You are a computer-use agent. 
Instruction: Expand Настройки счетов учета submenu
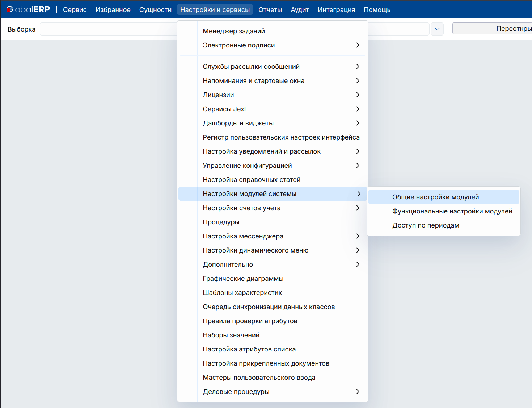[x=241, y=208]
